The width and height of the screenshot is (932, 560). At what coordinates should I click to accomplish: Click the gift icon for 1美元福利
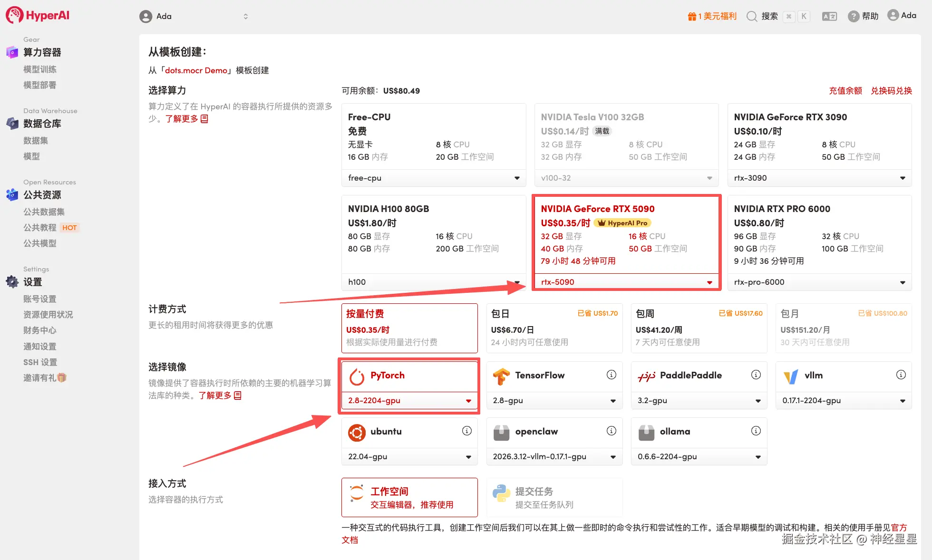tap(692, 16)
